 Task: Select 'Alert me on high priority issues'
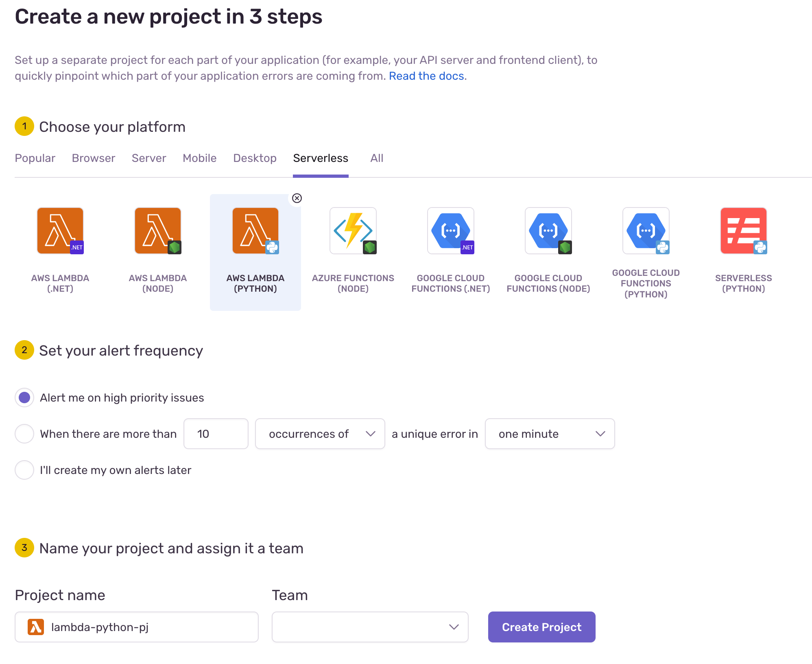point(24,398)
